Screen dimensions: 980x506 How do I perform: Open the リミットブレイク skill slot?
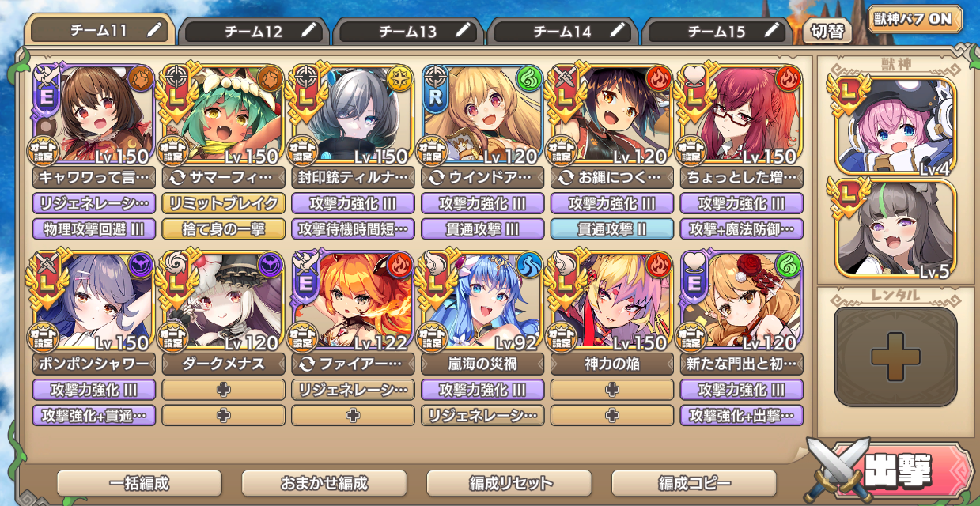click(223, 203)
